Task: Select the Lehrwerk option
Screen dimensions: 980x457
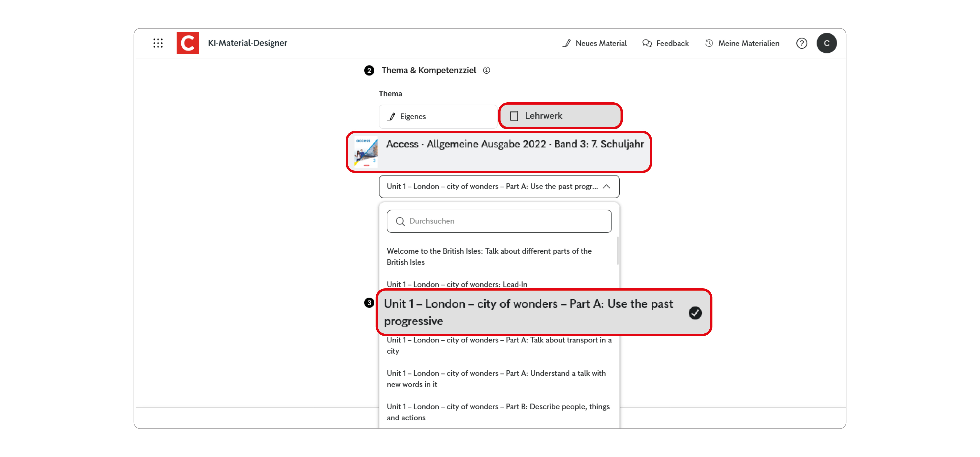Action: pyautogui.click(x=560, y=116)
